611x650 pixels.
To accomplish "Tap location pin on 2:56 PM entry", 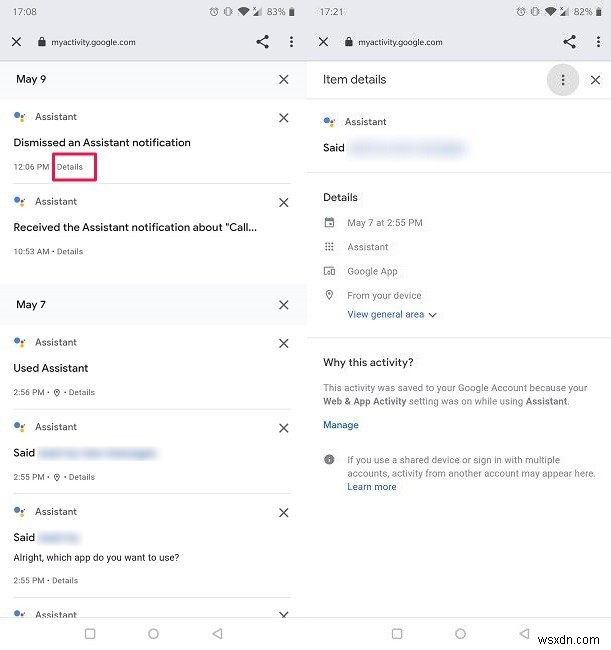I will (57, 393).
